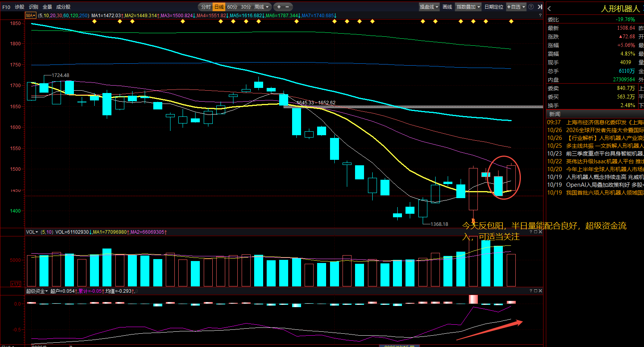Open the 周线 period dropdown
644x347 pixels.
(x=262, y=7)
